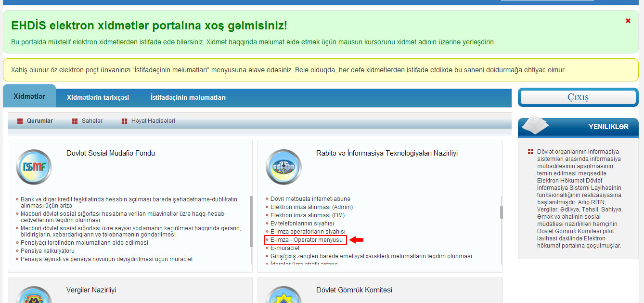Image resolution: width=644 pixels, height=303 pixels.
Task: Open səyyar yoxlamanın keçirilməsi service link
Action: 131,231
